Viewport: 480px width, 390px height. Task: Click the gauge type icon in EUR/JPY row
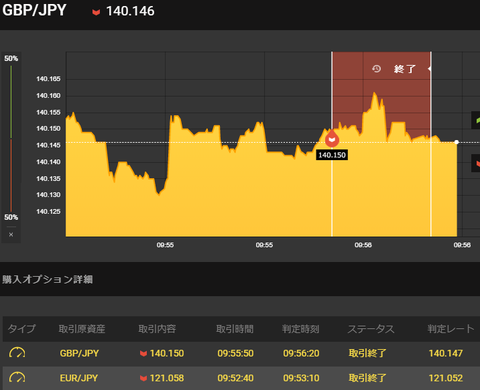pos(17,378)
